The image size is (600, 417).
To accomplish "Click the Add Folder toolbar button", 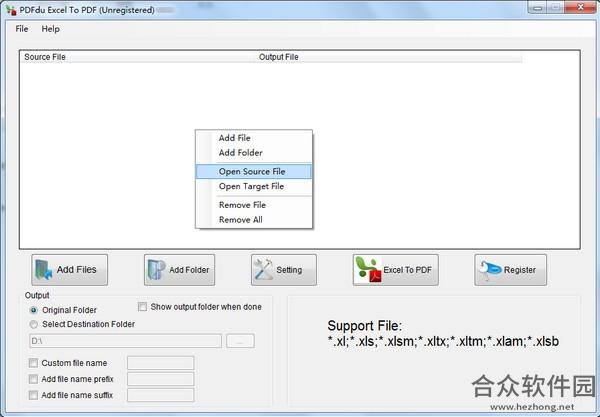I will pyautogui.click(x=179, y=270).
